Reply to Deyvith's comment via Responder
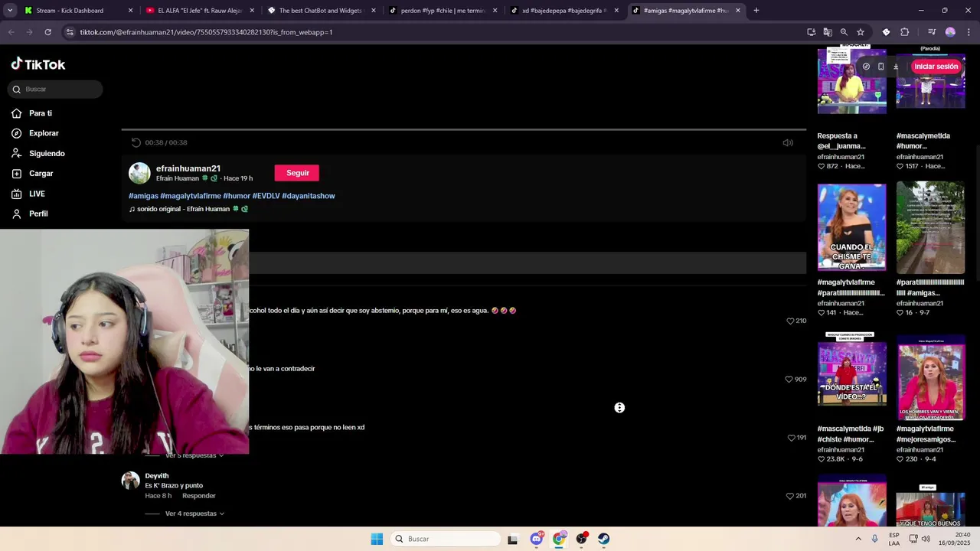 [x=199, y=496]
